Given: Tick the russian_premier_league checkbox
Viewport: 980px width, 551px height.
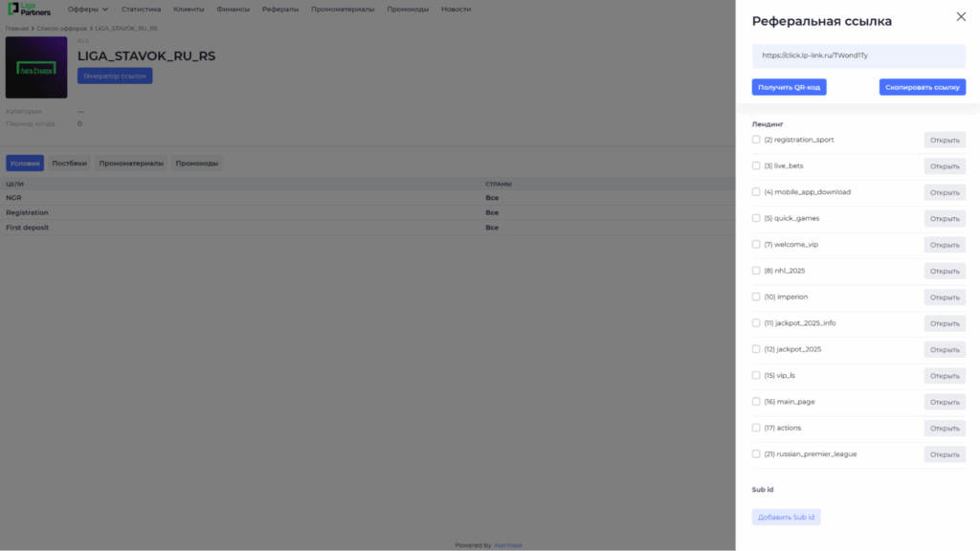Looking at the screenshot, I should pos(756,453).
